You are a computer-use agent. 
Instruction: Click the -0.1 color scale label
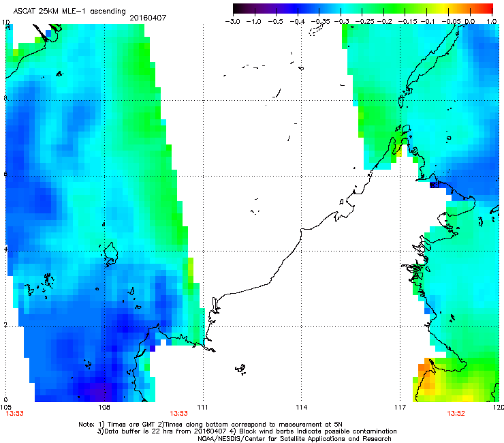428,22
